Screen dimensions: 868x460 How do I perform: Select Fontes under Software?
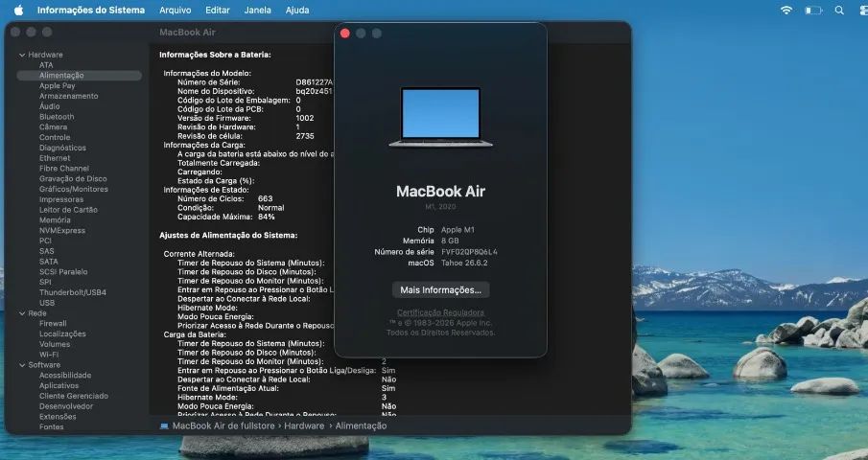click(52, 426)
